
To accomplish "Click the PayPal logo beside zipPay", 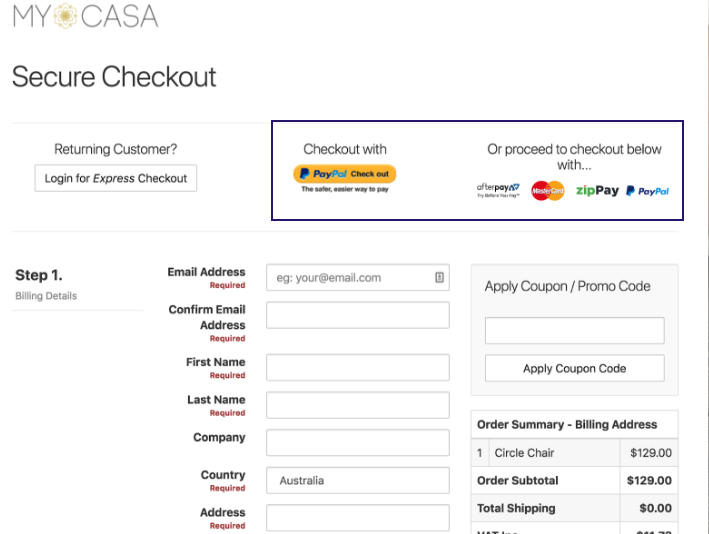I will (x=647, y=191).
